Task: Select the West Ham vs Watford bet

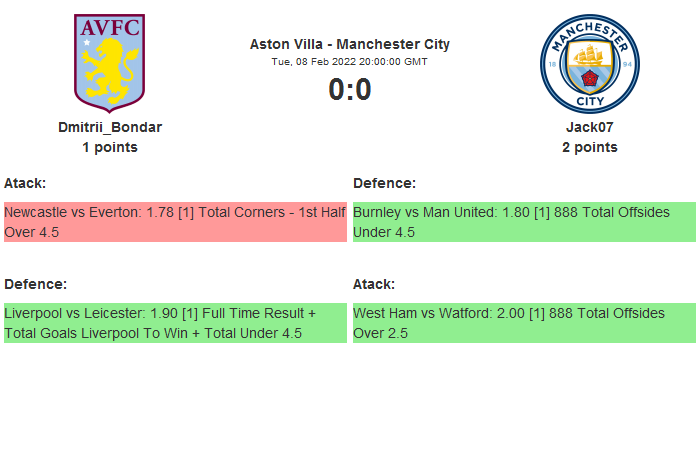Action: (x=524, y=323)
